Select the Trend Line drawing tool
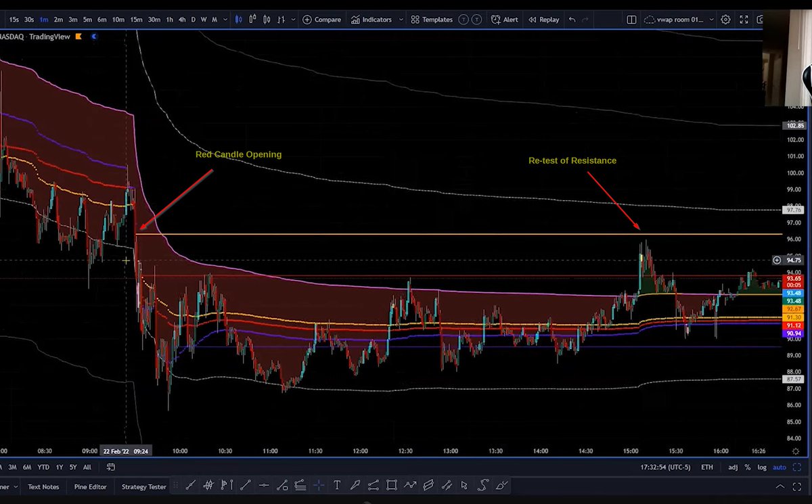 pos(245,485)
